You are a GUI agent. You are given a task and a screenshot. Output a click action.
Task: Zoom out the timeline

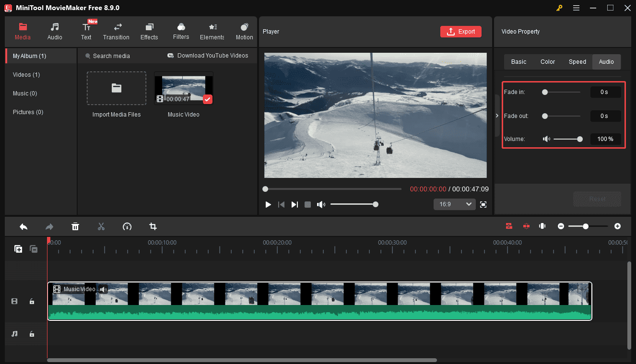[561, 226]
